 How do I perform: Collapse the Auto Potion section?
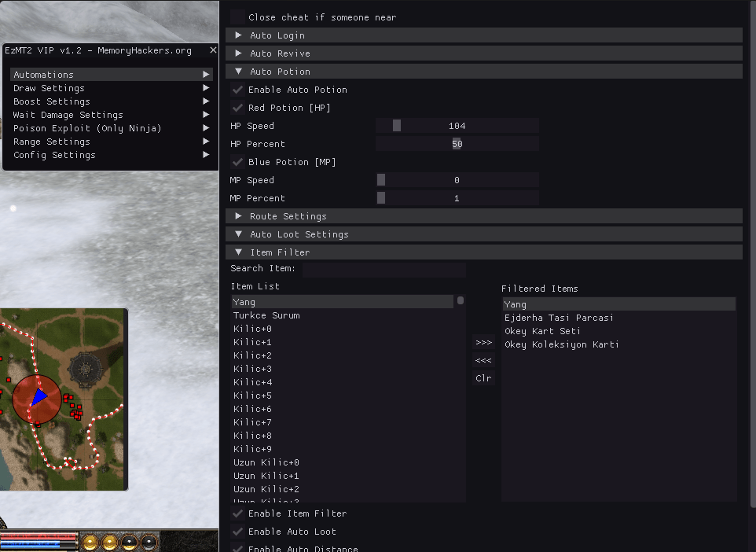point(484,72)
